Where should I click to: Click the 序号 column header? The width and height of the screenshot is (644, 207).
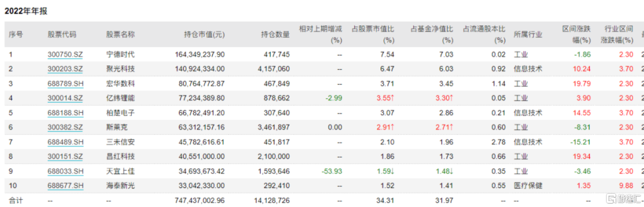click(16, 34)
